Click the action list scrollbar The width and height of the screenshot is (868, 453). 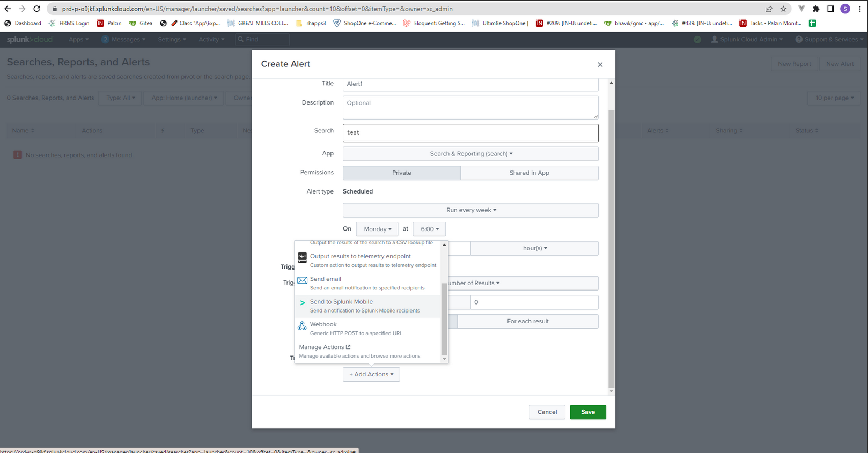tap(444, 319)
